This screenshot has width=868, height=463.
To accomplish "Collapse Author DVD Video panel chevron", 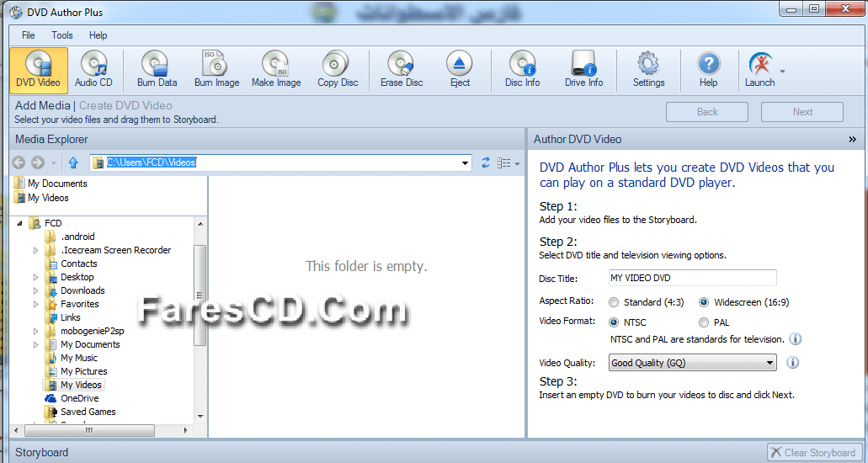I will tap(853, 140).
